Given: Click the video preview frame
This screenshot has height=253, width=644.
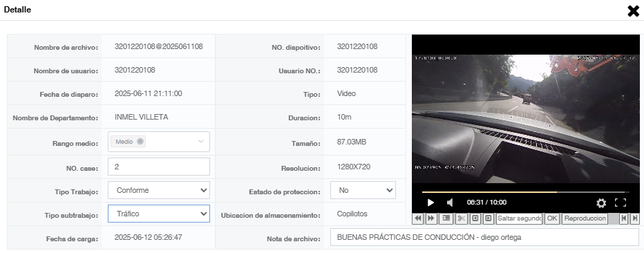Looking at the screenshot, I should tap(526, 119).
